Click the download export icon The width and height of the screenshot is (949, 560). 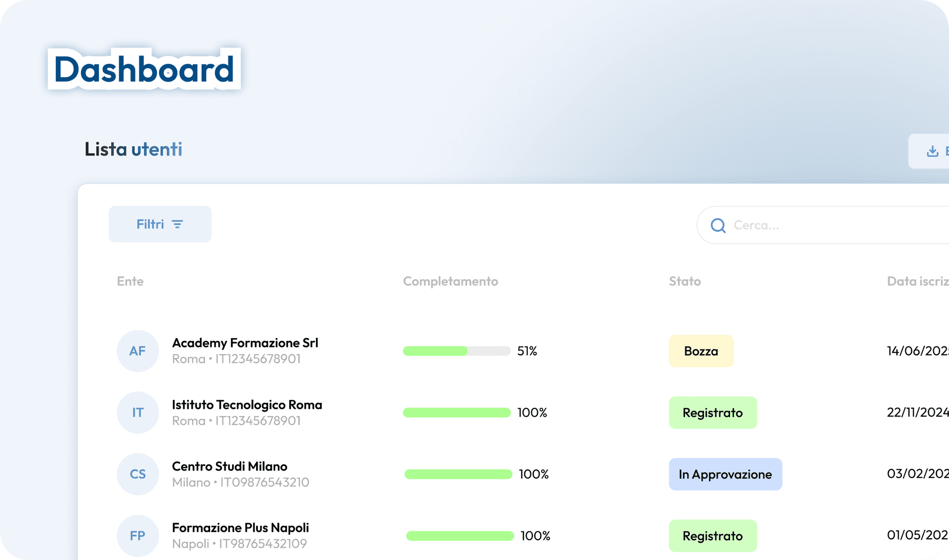(x=932, y=151)
